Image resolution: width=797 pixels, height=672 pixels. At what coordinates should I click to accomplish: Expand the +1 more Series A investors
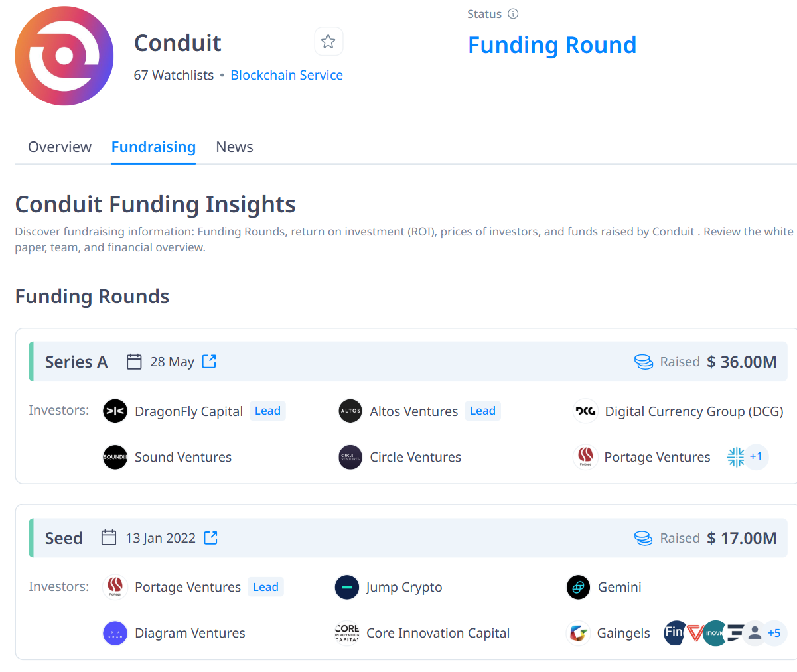point(755,457)
